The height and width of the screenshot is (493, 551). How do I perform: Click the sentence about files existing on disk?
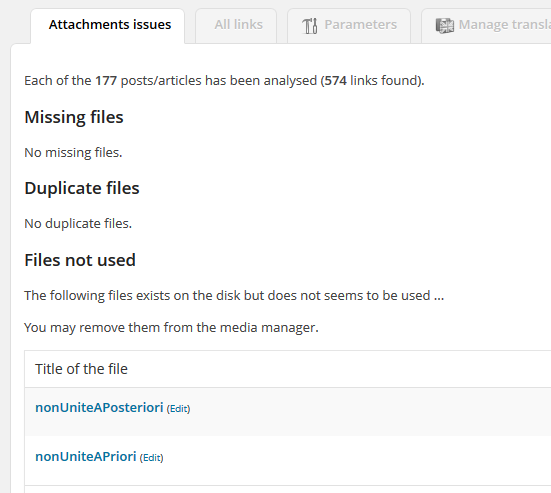pyautogui.click(x=234, y=296)
